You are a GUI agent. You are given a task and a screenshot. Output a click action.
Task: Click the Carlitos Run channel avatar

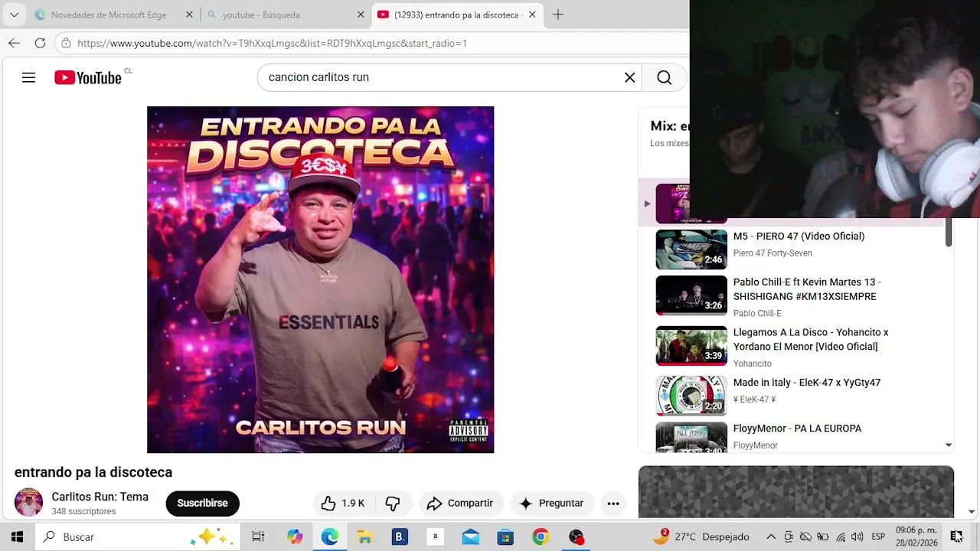pyautogui.click(x=28, y=503)
